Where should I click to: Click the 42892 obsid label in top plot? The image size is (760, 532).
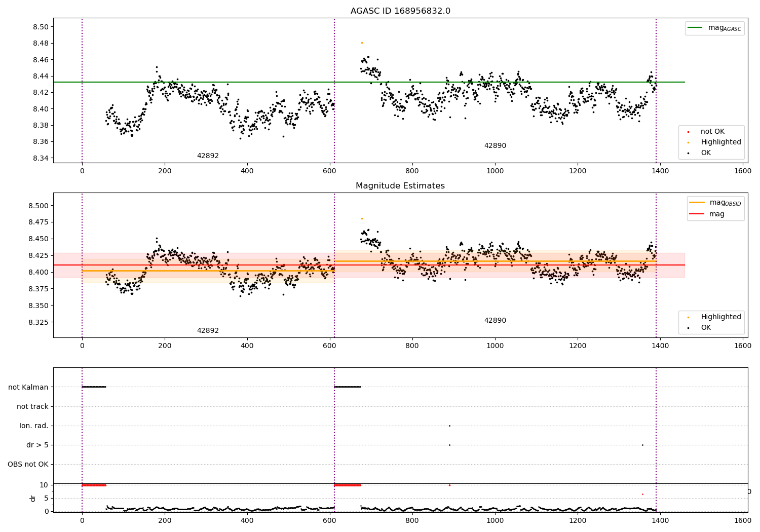pos(208,156)
